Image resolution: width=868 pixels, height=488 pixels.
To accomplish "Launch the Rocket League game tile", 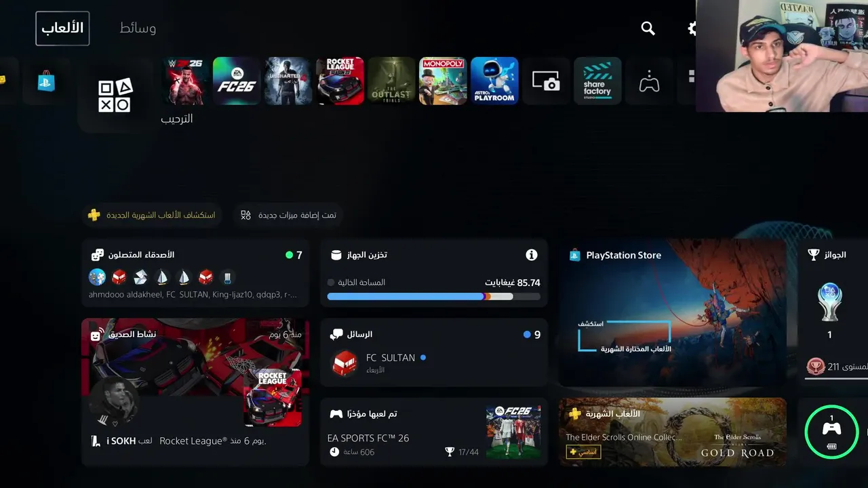I will tap(340, 81).
